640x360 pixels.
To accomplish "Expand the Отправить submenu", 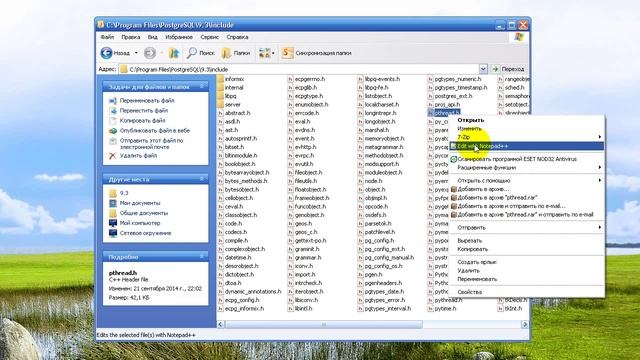I will [526, 227].
